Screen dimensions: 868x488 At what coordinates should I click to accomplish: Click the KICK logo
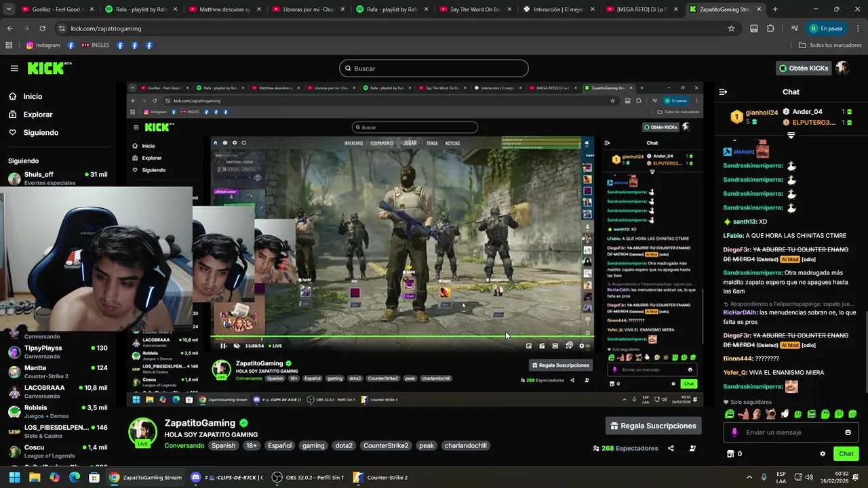coord(49,68)
